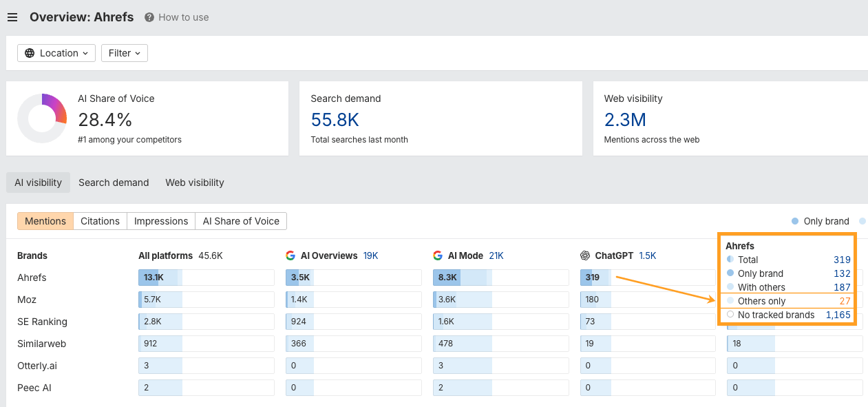Open the Location dropdown
This screenshot has height=407, width=868.
tap(56, 53)
